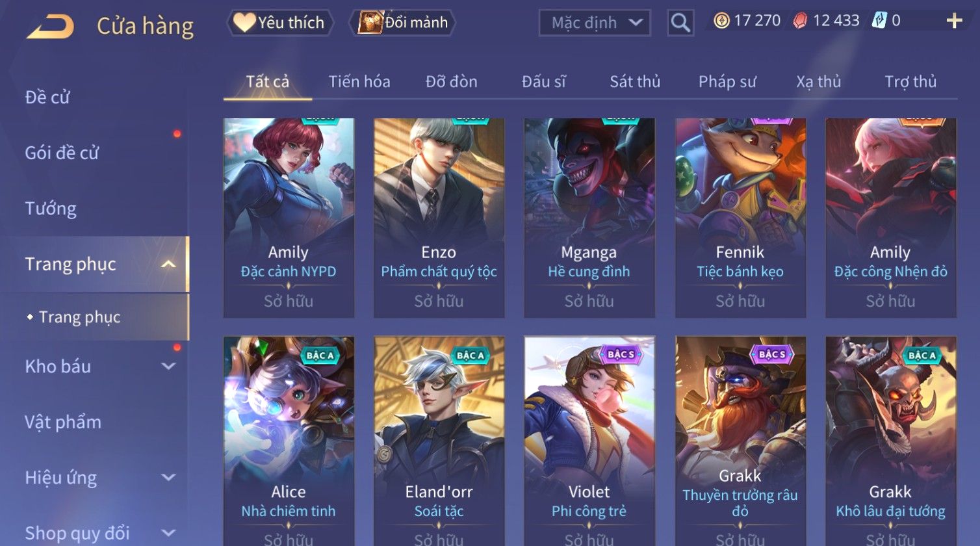
Task: Open the search magnifier icon
Action: 680,23
